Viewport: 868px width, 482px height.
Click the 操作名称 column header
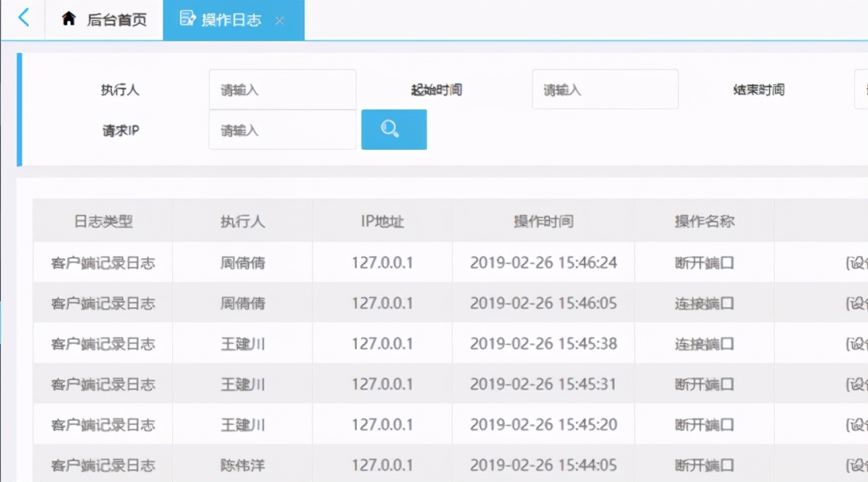pyautogui.click(x=703, y=221)
